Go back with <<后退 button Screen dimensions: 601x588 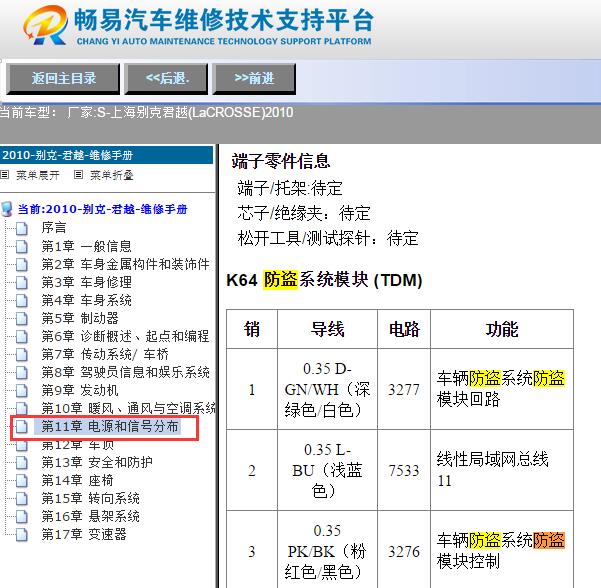166,79
